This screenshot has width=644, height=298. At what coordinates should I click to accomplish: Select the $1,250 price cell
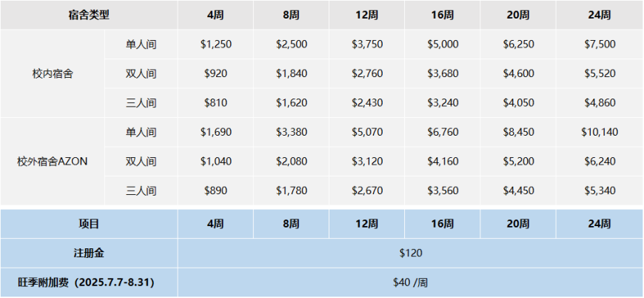216,44
